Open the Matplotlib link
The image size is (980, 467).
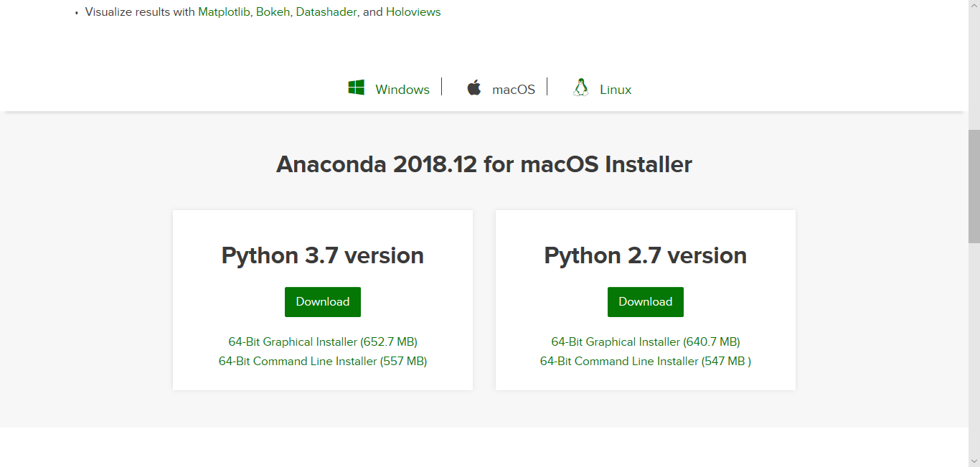(223, 11)
